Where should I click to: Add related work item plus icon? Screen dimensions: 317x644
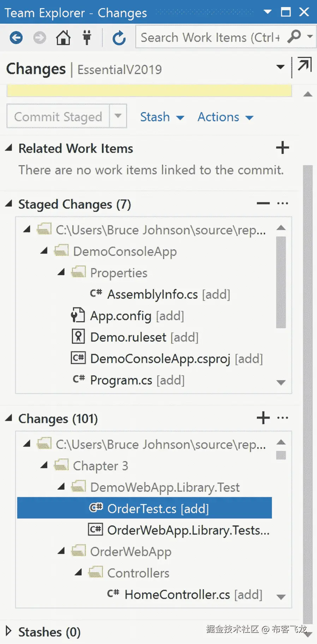[x=282, y=148]
